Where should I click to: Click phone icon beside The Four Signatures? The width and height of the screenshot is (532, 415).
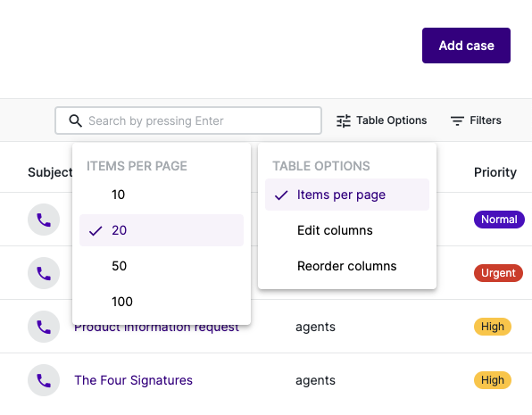pyautogui.click(x=44, y=380)
